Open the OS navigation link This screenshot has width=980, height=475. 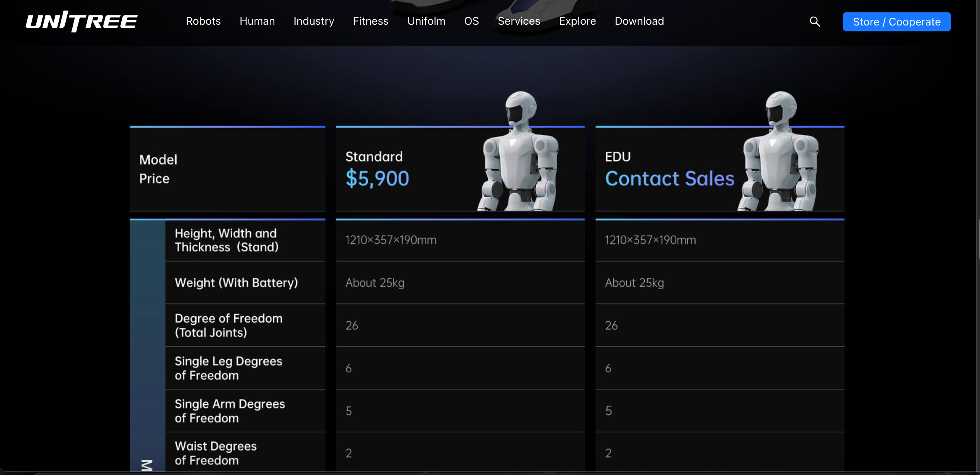tap(471, 21)
